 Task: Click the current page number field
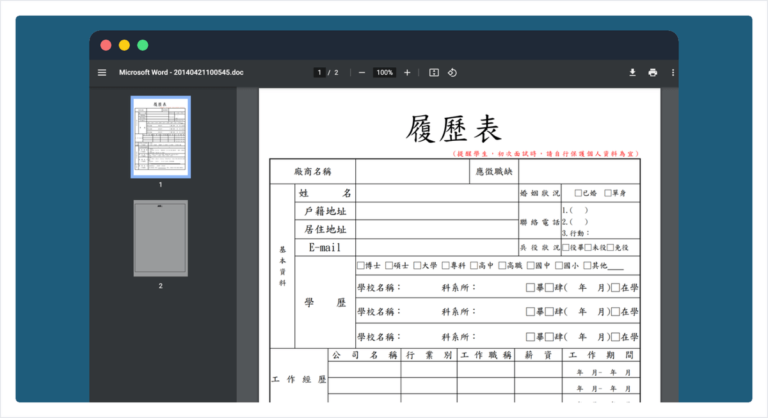tap(319, 73)
